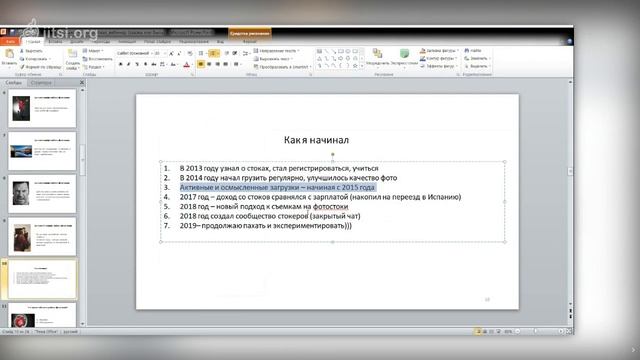Viewport: 640px width, 360px height.
Task: Toggle align text right
Action: pos(217,64)
